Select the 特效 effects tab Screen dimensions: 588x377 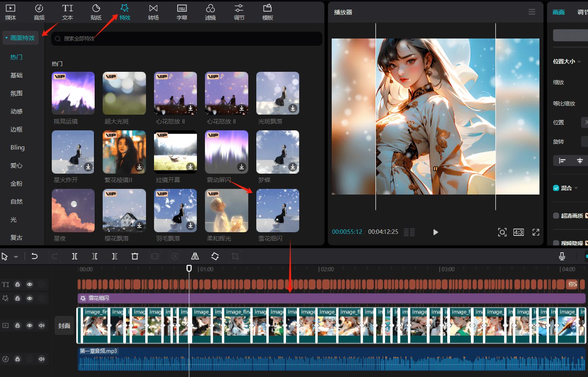pyautogui.click(x=125, y=12)
